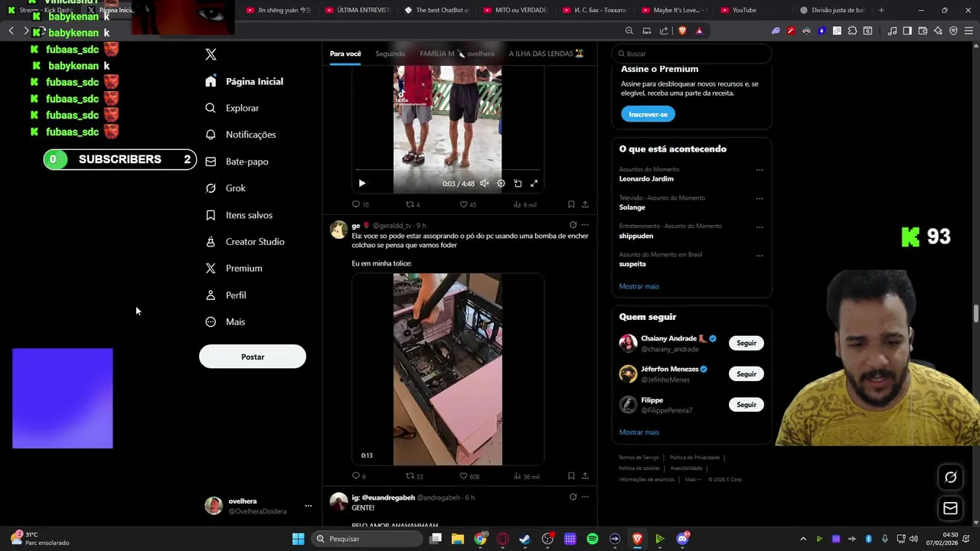Open Creator Studio

tap(246, 242)
